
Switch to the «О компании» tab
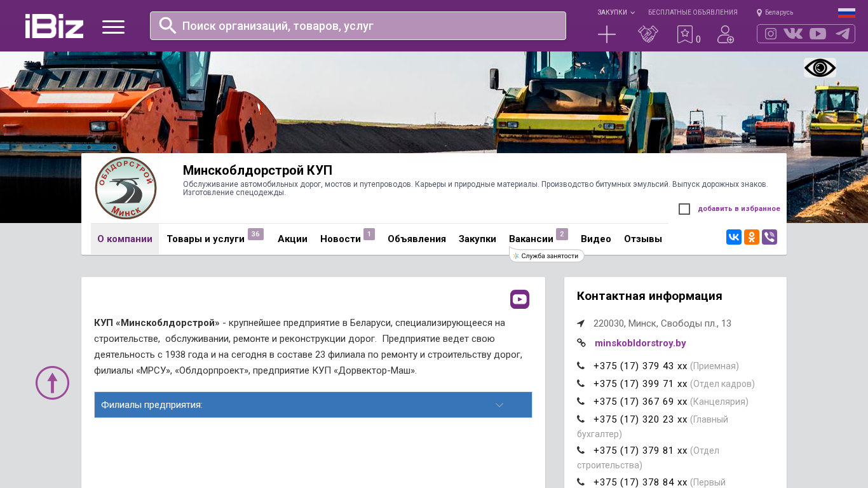tap(125, 239)
